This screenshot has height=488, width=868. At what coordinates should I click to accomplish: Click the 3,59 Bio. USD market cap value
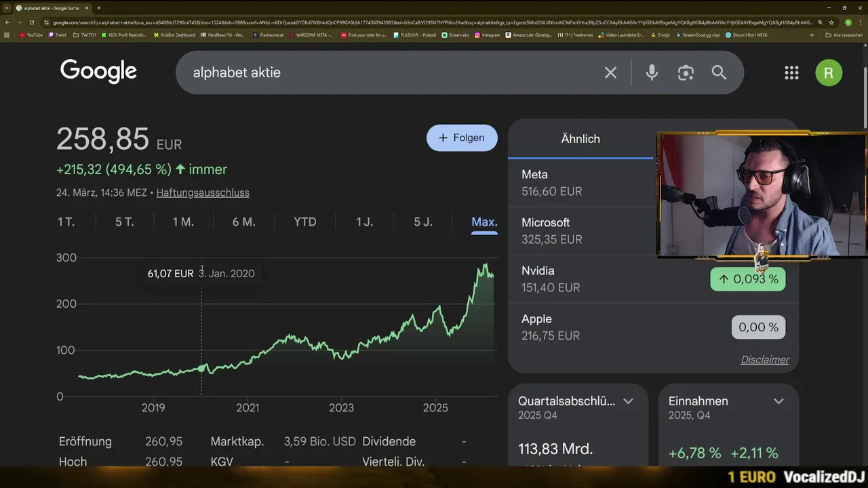pos(319,441)
